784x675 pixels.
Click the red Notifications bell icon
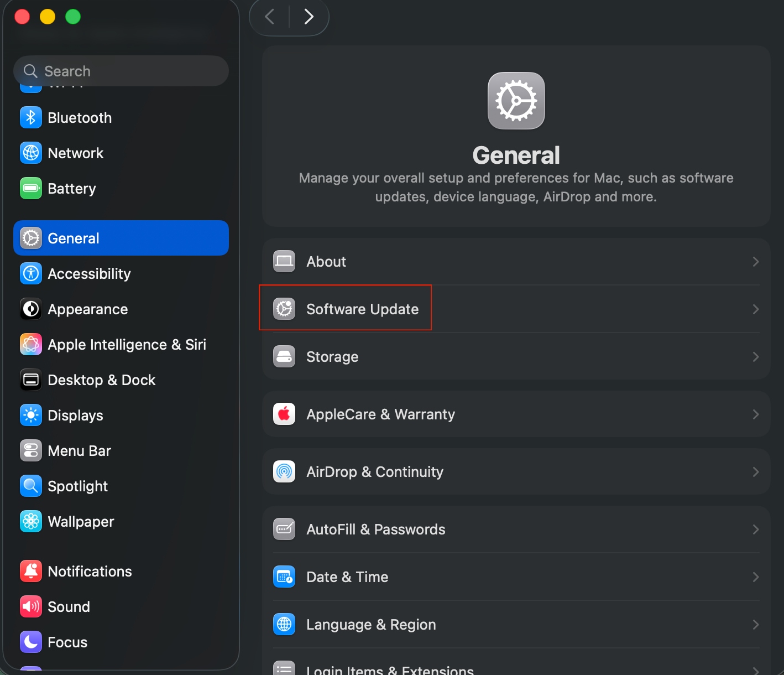click(31, 571)
